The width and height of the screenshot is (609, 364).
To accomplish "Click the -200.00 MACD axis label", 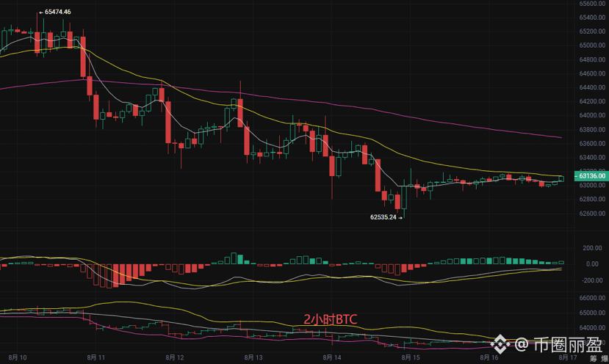I will (592, 280).
